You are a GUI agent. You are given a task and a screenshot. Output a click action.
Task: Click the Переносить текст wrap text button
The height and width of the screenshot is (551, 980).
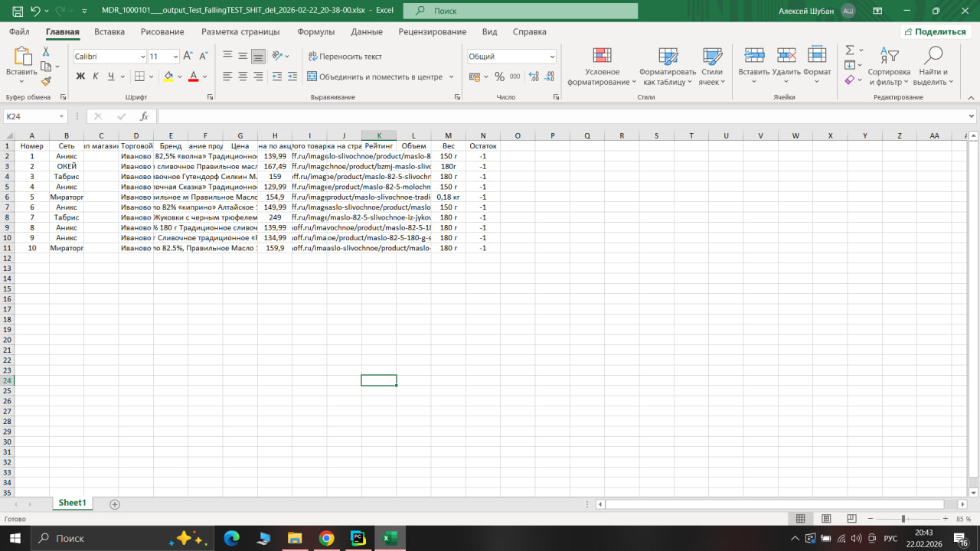click(345, 57)
